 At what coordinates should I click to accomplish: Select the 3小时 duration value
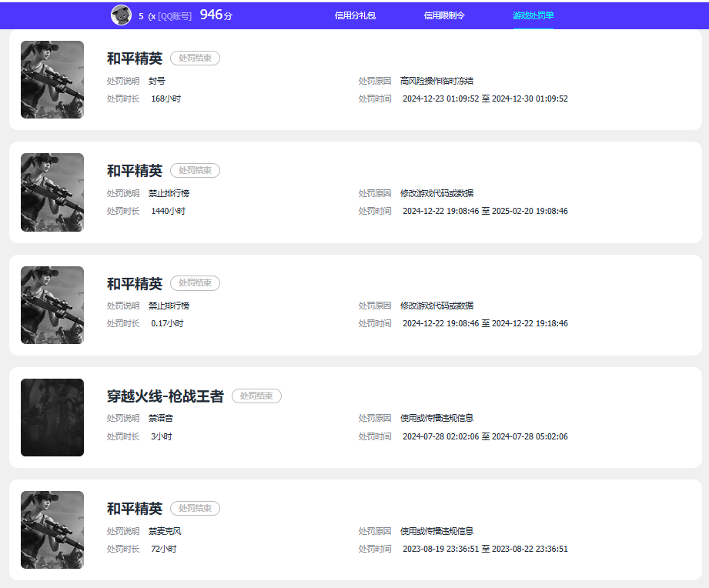(162, 436)
